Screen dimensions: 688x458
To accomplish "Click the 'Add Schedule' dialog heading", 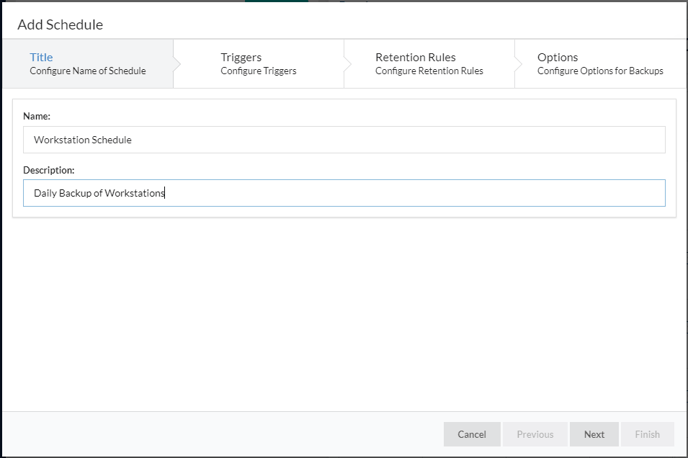I will [60, 25].
